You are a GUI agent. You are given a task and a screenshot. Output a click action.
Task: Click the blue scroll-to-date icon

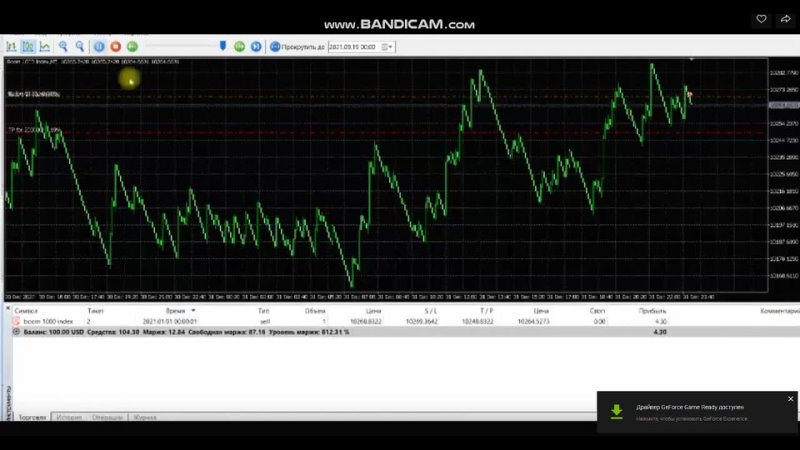coord(275,47)
